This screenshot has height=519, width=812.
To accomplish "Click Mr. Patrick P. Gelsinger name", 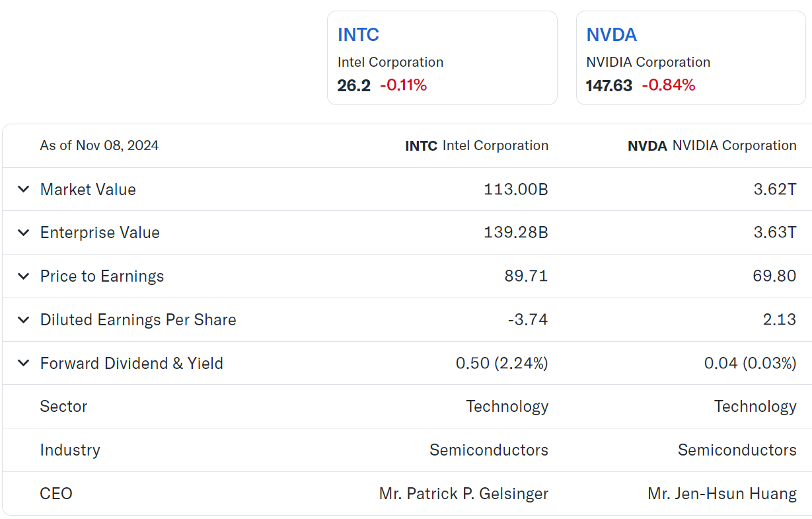I will click(464, 494).
